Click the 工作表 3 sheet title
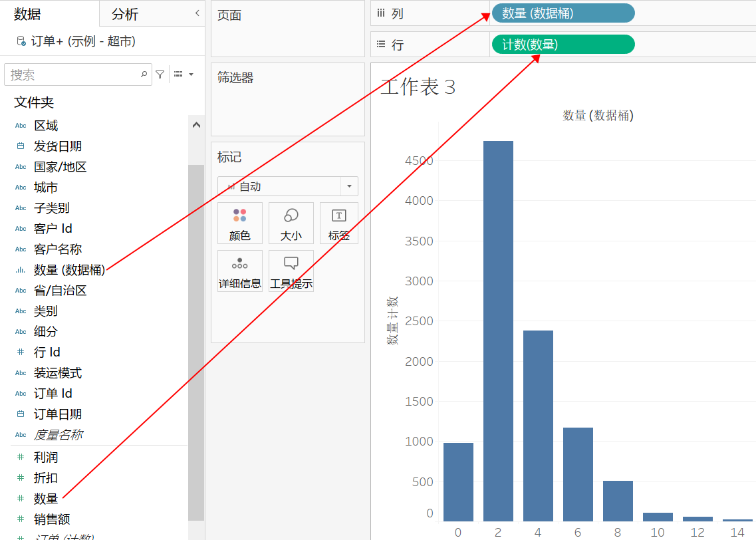This screenshot has width=756, height=540. tap(418, 86)
